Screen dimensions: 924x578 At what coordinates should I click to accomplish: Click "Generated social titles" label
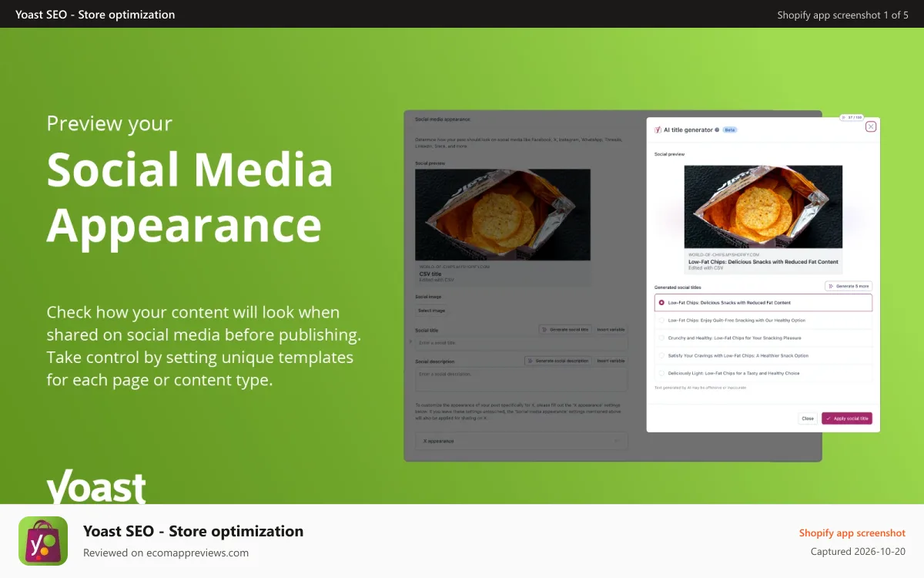coord(678,287)
